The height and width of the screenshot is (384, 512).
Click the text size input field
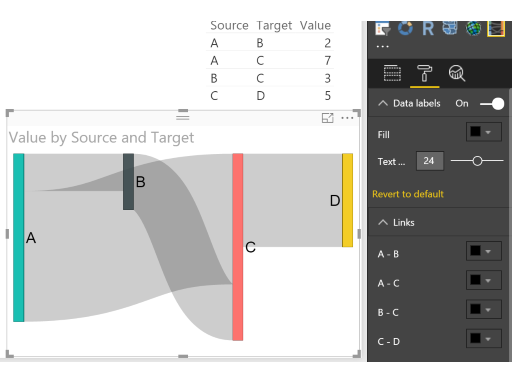coord(430,161)
